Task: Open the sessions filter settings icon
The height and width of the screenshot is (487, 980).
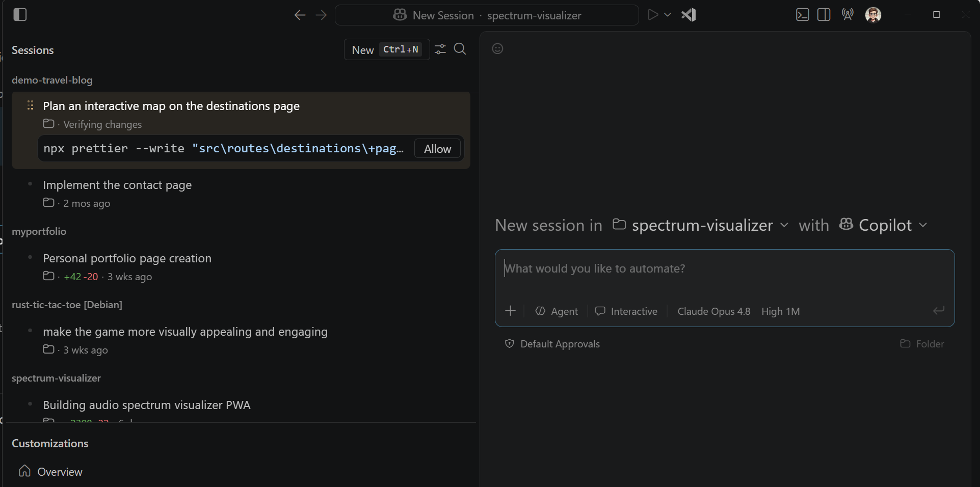Action: pyautogui.click(x=440, y=49)
